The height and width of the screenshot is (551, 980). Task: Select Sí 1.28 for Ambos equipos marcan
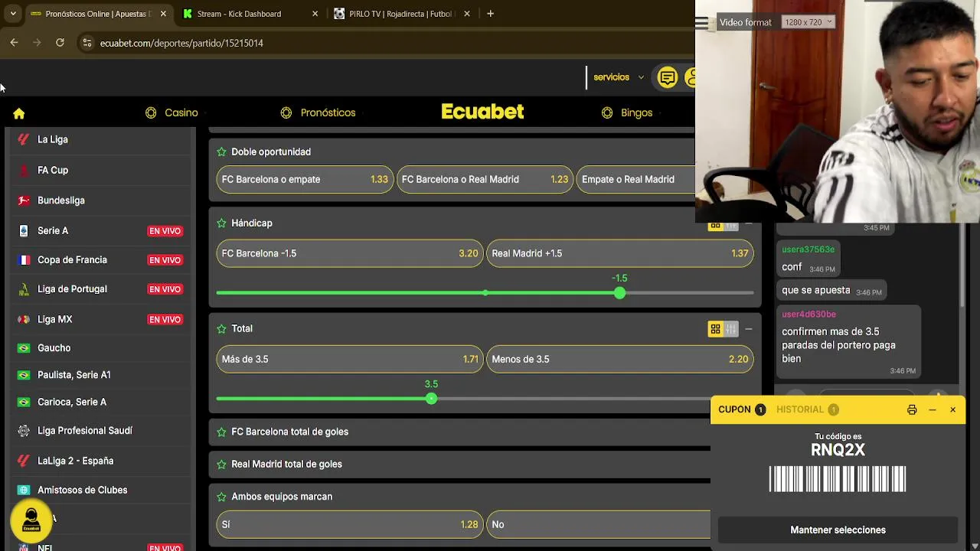point(350,524)
